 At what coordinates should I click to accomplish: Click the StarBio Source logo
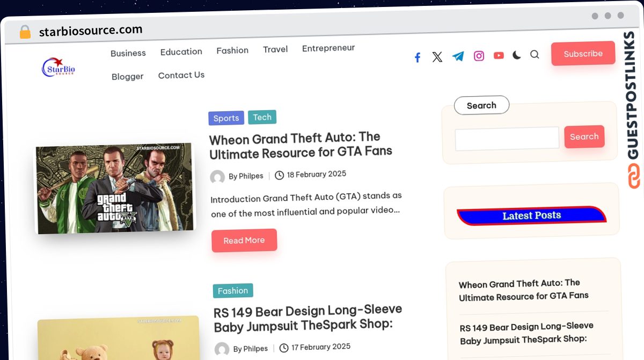click(58, 67)
